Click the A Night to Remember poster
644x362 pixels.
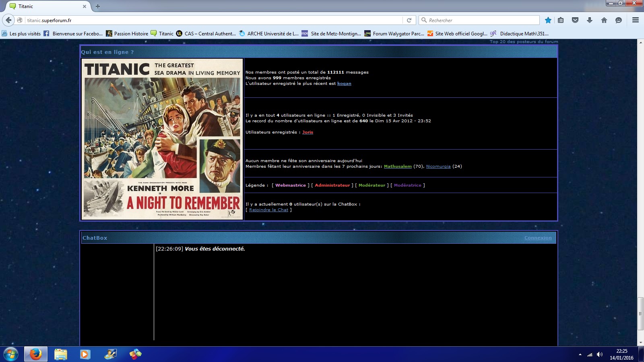(162, 139)
